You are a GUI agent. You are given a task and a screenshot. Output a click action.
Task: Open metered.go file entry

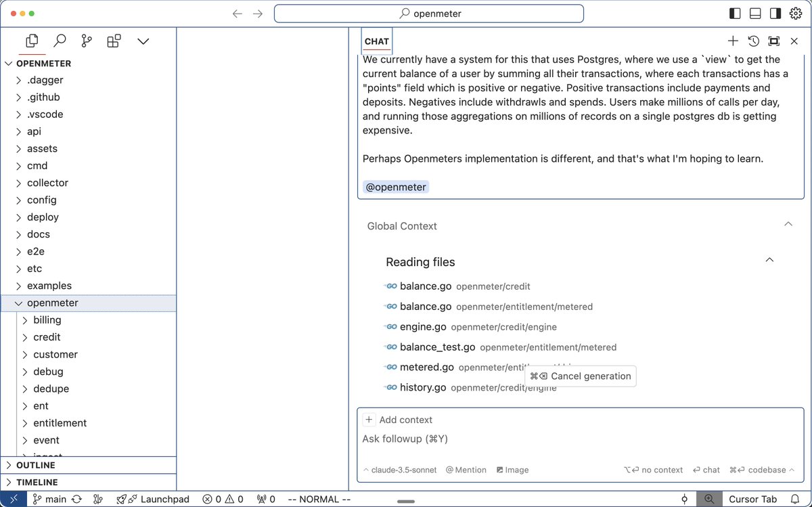(426, 368)
